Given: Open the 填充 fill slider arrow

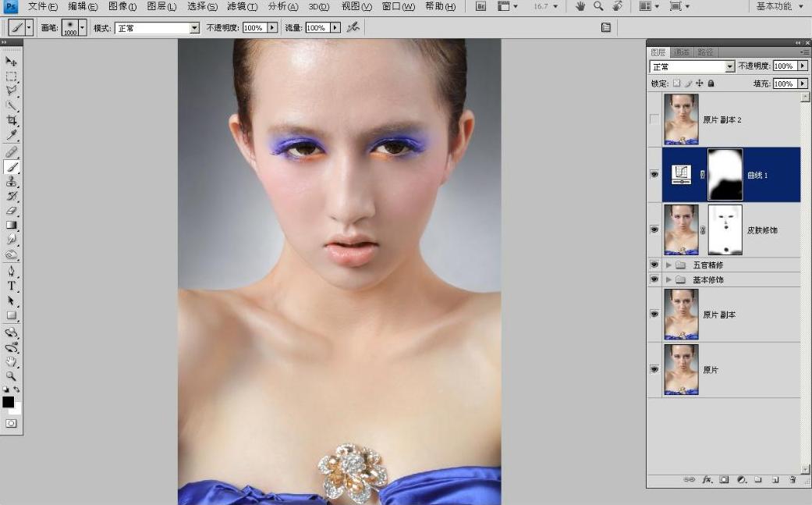Looking at the screenshot, I should pyautogui.click(x=803, y=84).
